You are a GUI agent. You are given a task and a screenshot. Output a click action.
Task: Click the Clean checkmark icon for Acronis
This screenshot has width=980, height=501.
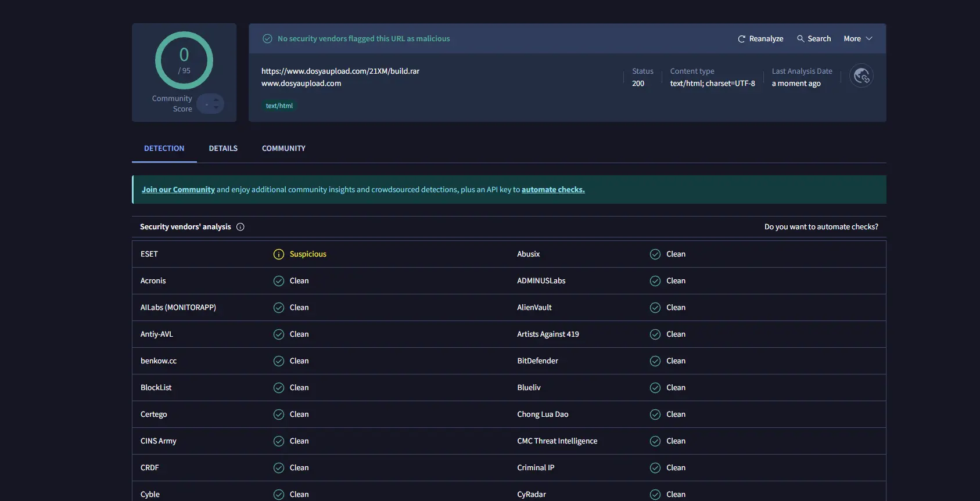point(279,281)
